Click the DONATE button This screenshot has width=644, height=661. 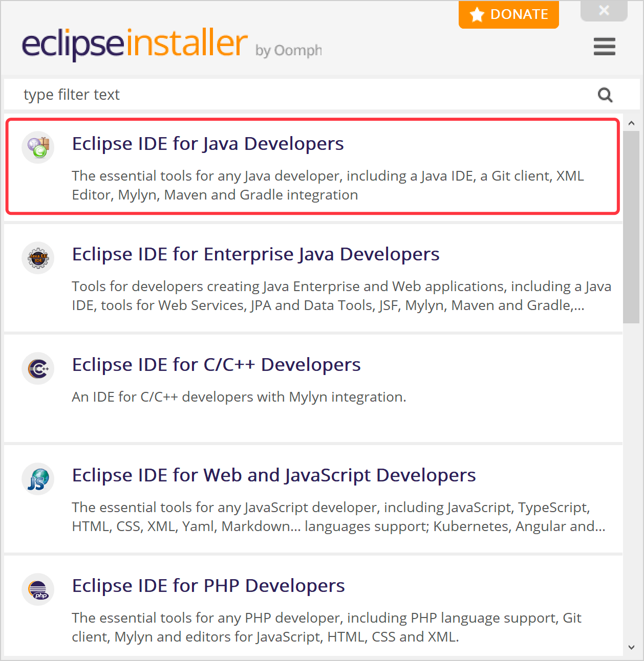509,14
